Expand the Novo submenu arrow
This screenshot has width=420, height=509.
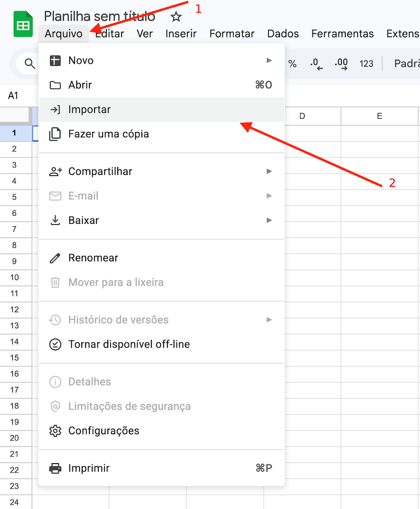[x=269, y=61]
